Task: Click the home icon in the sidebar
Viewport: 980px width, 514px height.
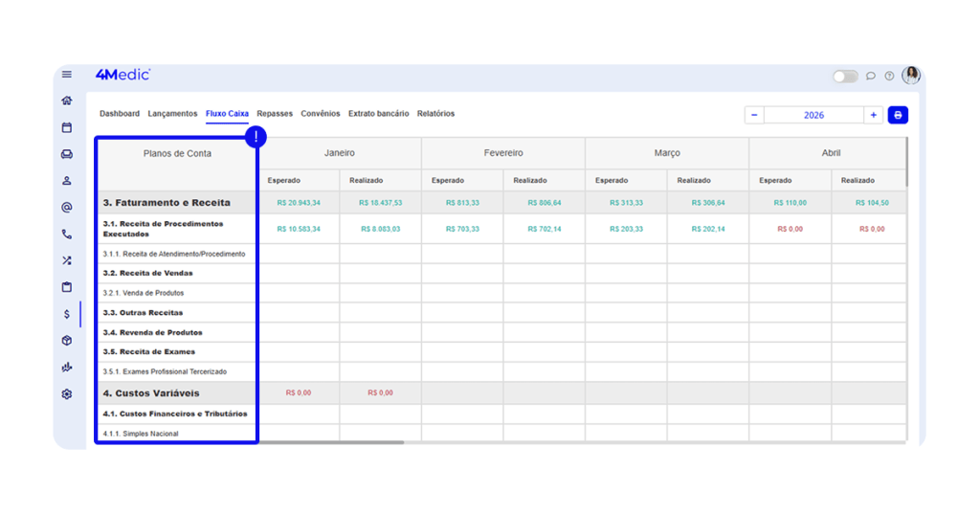Action: (67, 101)
